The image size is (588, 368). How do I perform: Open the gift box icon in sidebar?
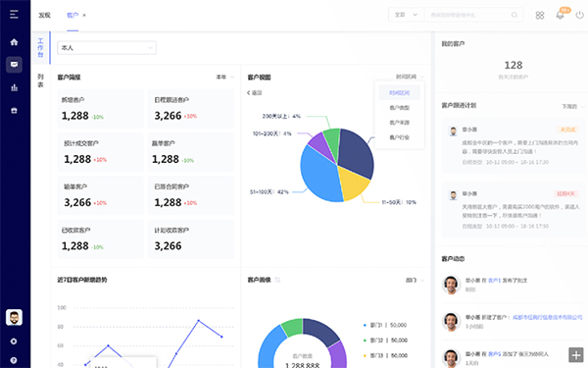(x=14, y=110)
